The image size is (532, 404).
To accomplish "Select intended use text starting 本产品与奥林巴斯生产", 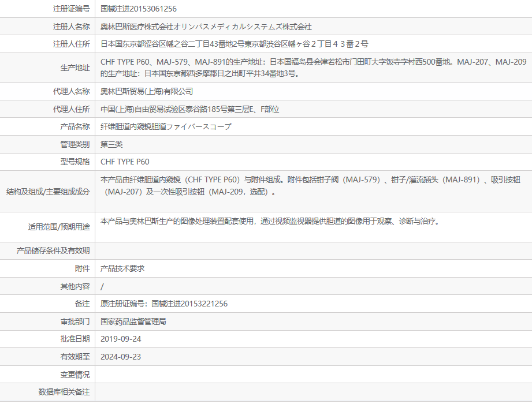I will coord(270,221).
